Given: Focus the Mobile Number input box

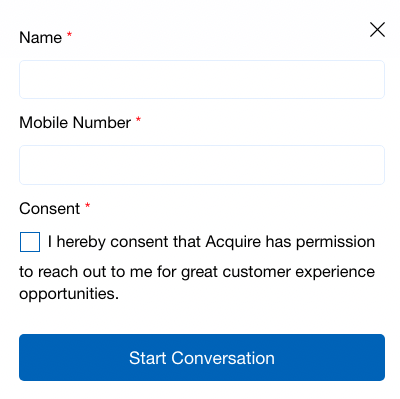Looking at the screenshot, I should (x=202, y=165).
